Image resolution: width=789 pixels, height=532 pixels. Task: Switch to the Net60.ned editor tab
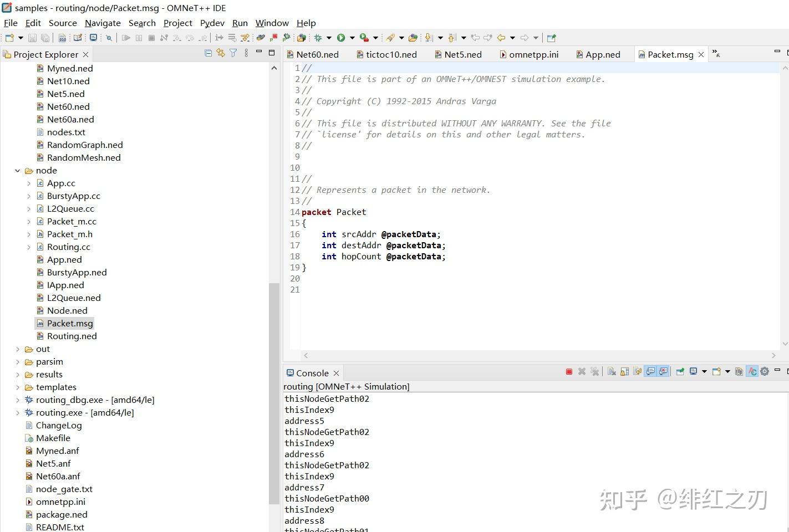[x=313, y=54]
